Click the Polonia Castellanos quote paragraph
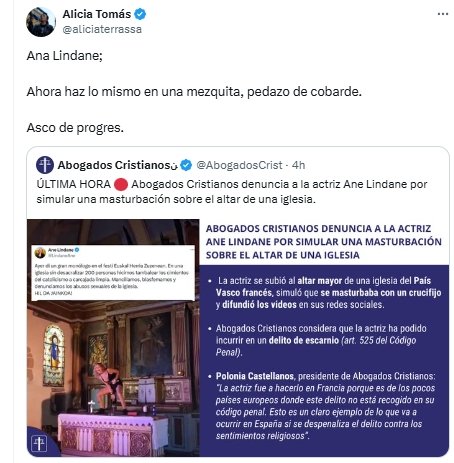Image resolution: width=454 pixels, height=463 pixels. click(x=325, y=406)
